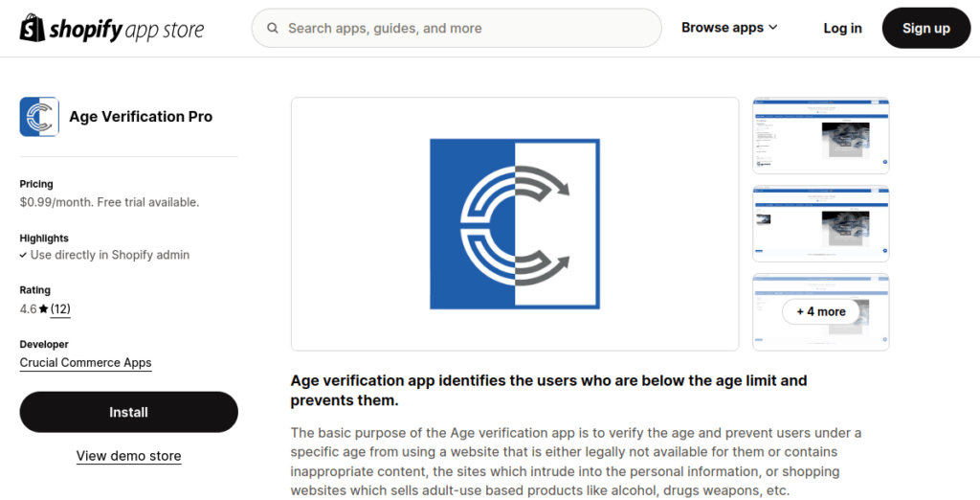
Task: Click the 'The basic purpose' description paragraph
Action: pyautogui.click(x=575, y=461)
